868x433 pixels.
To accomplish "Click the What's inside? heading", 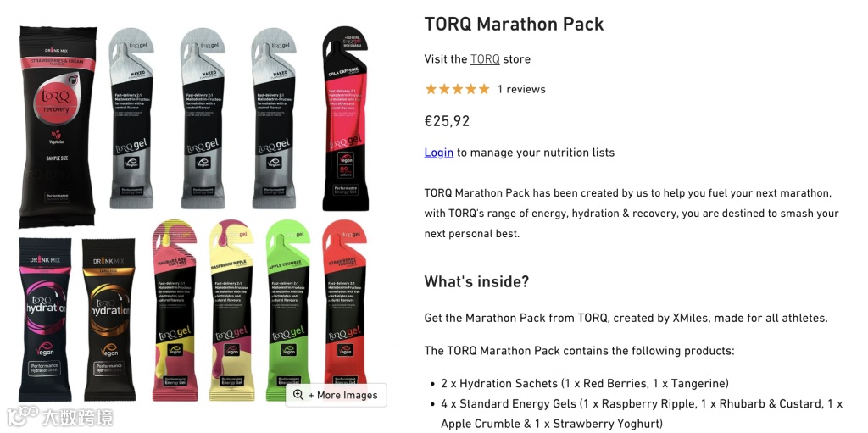I will click(x=476, y=281).
